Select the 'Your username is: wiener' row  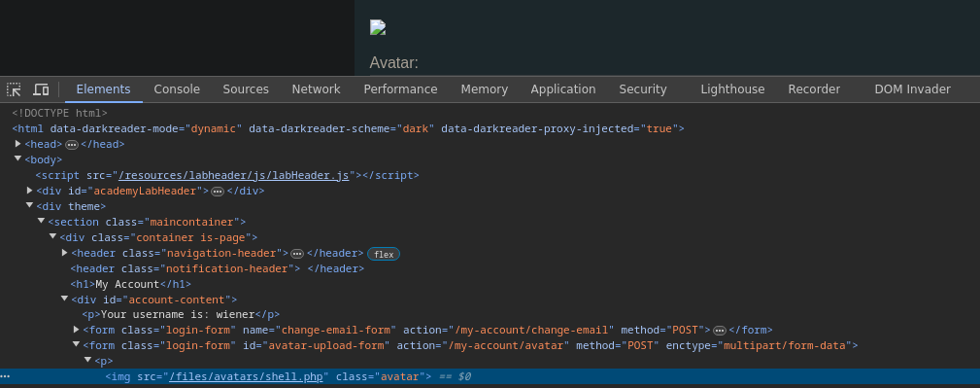coord(181,315)
